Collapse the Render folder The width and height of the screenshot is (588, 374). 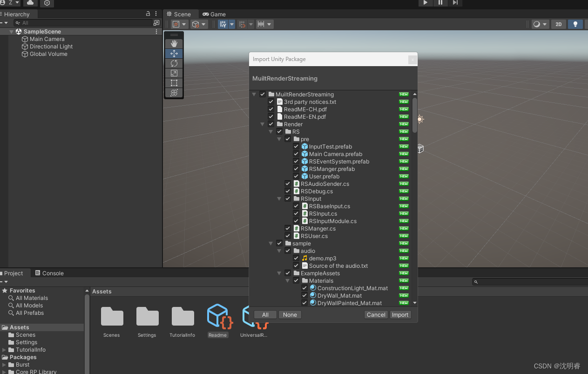click(x=263, y=124)
